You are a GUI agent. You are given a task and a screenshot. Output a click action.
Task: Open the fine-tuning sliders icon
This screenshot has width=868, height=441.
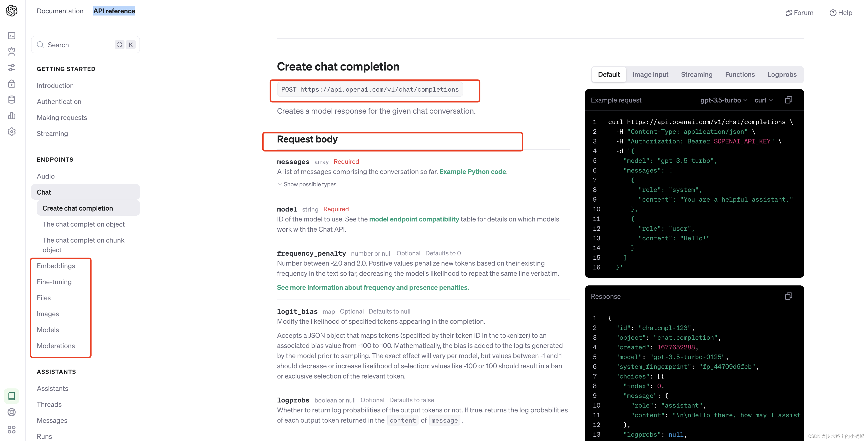[x=11, y=67]
